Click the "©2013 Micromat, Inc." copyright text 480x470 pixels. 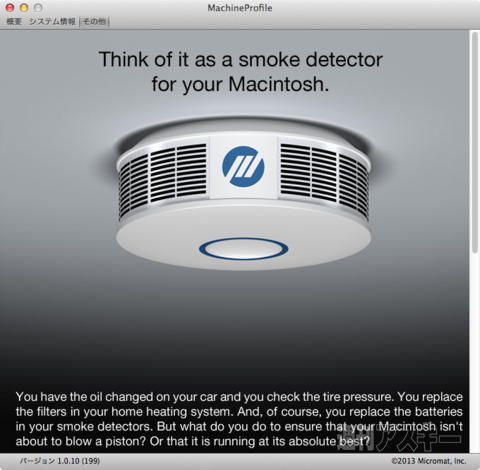point(429,461)
